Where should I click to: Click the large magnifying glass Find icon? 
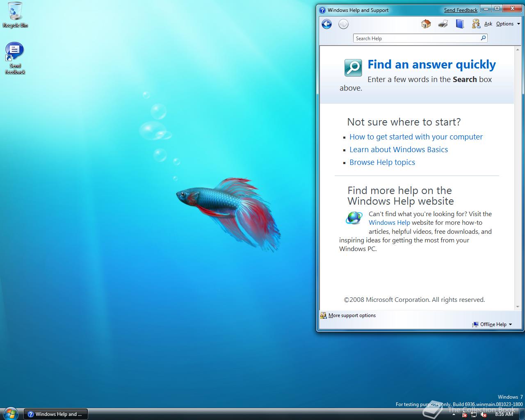[x=353, y=68]
